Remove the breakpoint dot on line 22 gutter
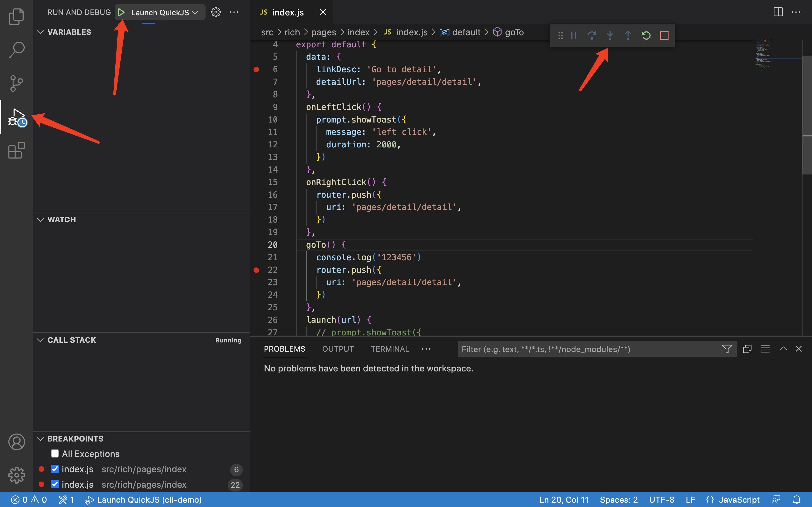 (x=256, y=270)
